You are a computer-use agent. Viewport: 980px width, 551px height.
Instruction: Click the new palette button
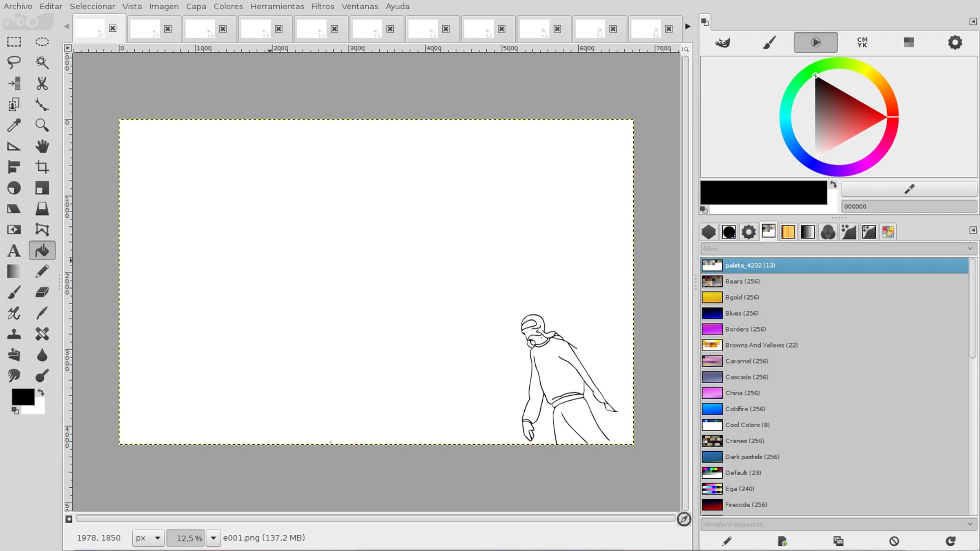point(782,541)
